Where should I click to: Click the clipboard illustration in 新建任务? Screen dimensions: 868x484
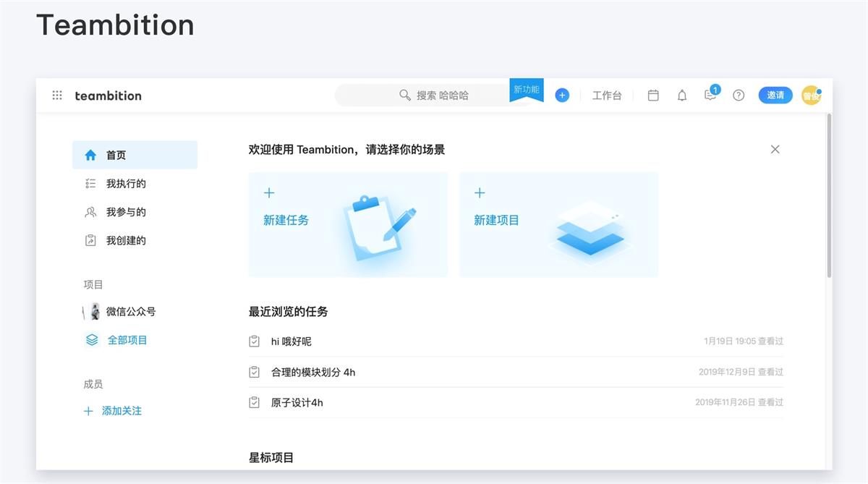pos(380,227)
